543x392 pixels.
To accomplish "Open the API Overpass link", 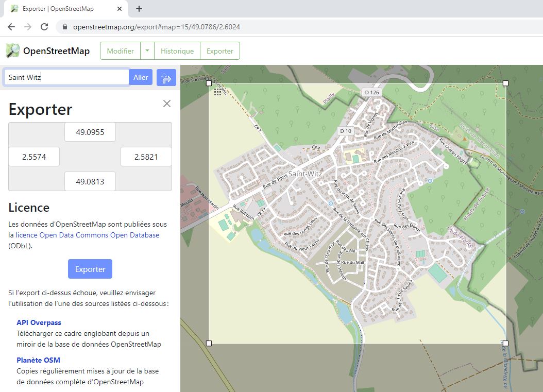I will tap(39, 322).
